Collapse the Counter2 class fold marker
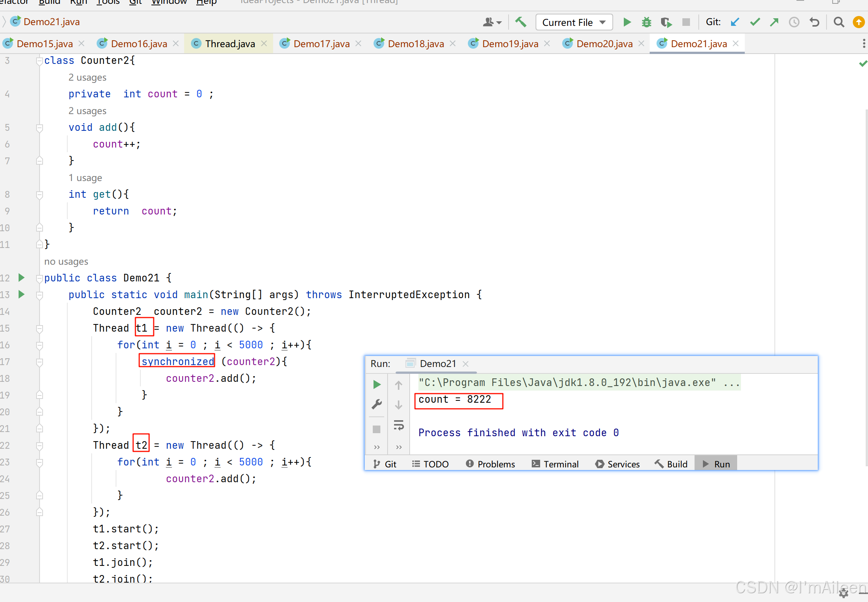The width and height of the screenshot is (868, 602). pos(39,61)
